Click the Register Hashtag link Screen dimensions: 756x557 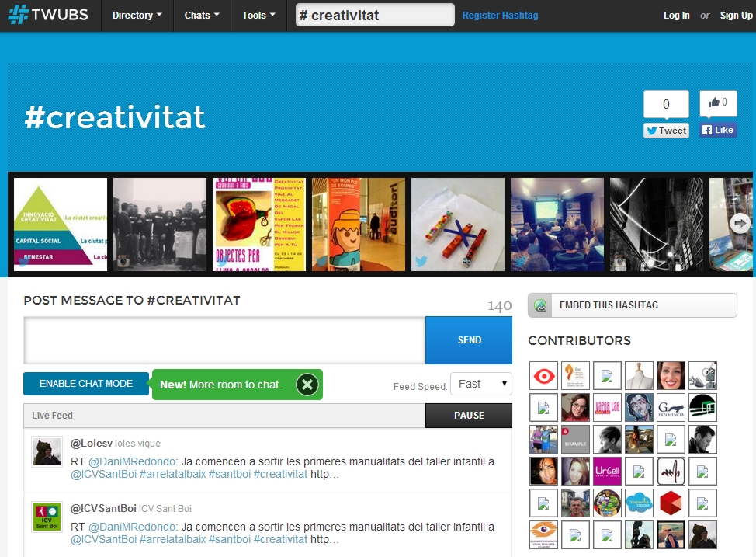[500, 16]
